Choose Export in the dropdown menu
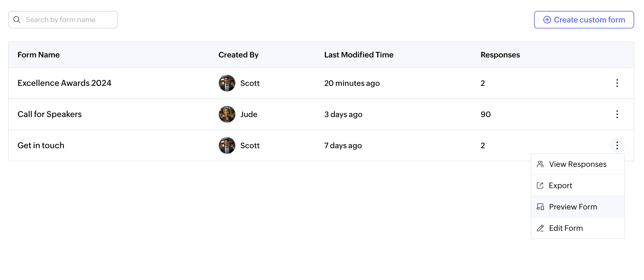This screenshot has width=644, height=280. [x=560, y=185]
